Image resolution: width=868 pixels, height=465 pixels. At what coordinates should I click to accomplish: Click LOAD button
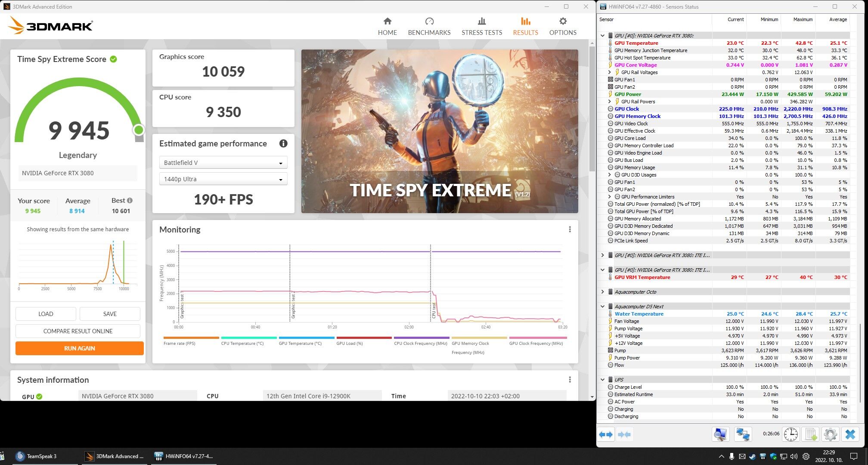(x=46, y=314)
